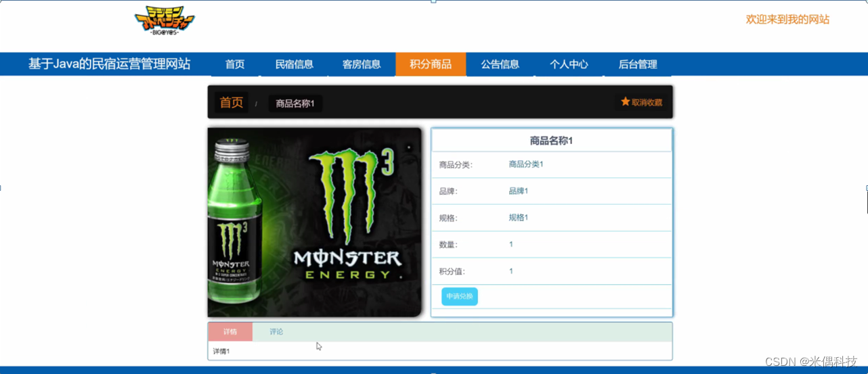Click the 欢迎来到我的网站 welcome text
This screenshot has height=374, width=868.
pos(787,20)
